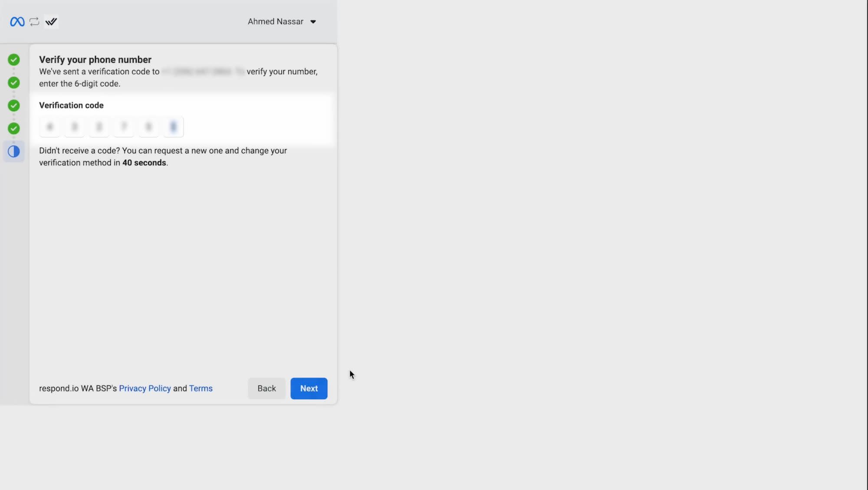Click the first green checkmark step indicator
868x490 pixels.
point(14,60)
